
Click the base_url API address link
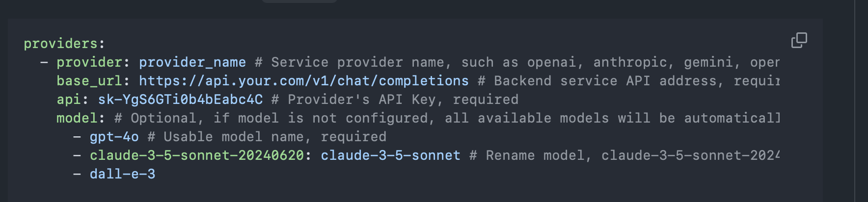(304, 81)
